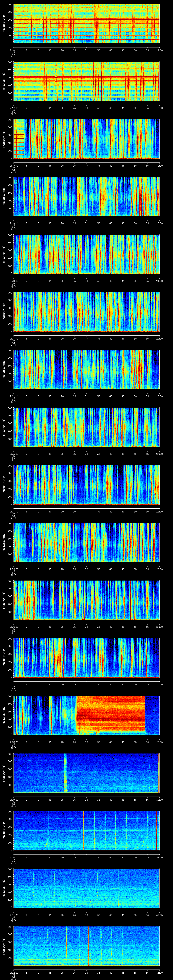Click the 17:00 end time label
The image size is (173, 980).
coord(159,50)
